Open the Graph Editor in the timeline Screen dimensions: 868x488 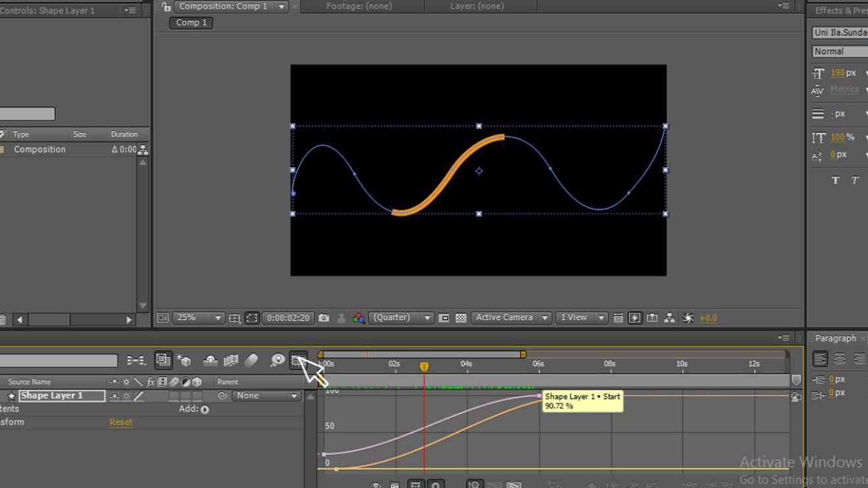(298, 360)
